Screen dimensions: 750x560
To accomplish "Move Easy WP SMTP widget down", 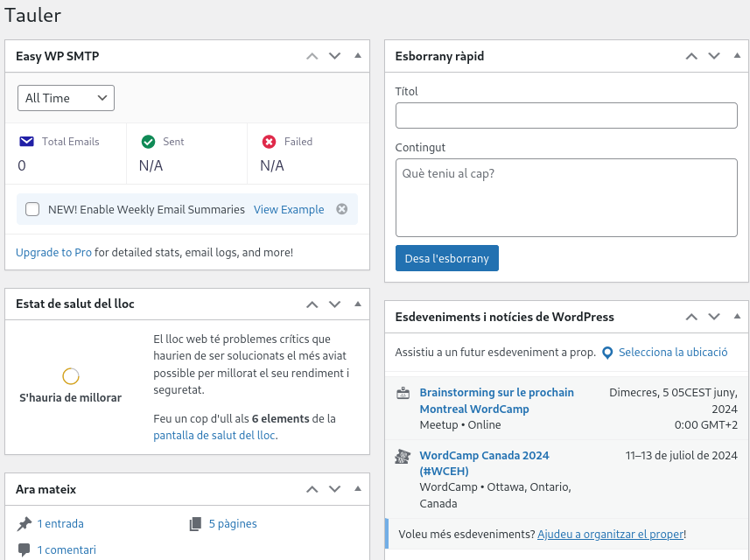I will (x=334, y=56).
